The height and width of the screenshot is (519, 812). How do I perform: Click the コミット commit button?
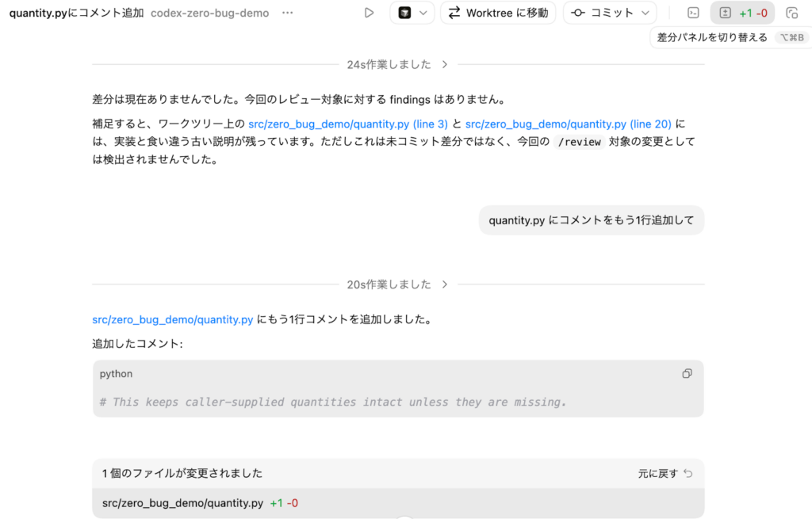(603, 13)
